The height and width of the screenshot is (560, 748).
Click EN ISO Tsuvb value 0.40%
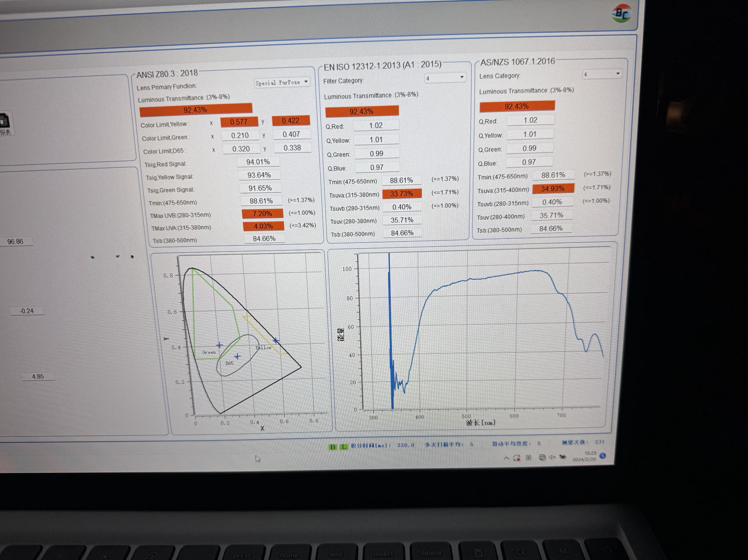coord(402,207)
